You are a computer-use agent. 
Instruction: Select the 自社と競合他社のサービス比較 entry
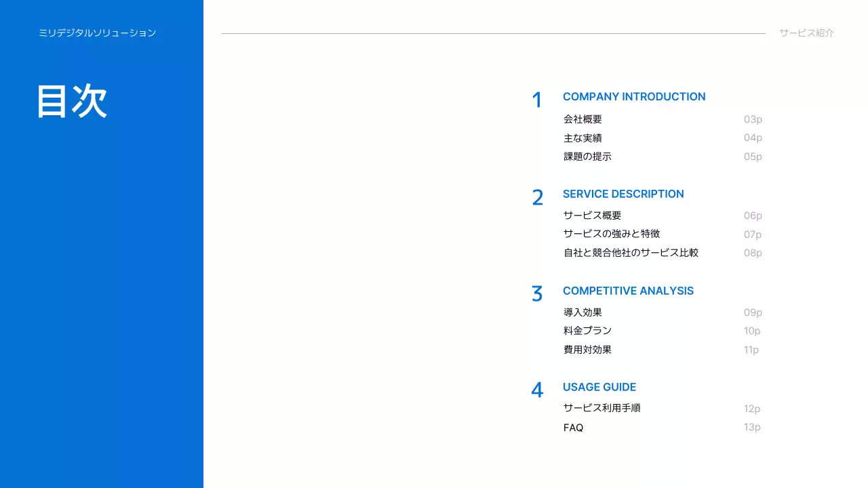(631, 253)
